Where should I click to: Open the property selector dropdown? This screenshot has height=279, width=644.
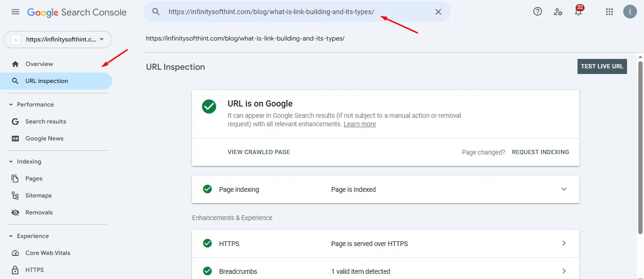pyautogui.click(x=58, y=40)
